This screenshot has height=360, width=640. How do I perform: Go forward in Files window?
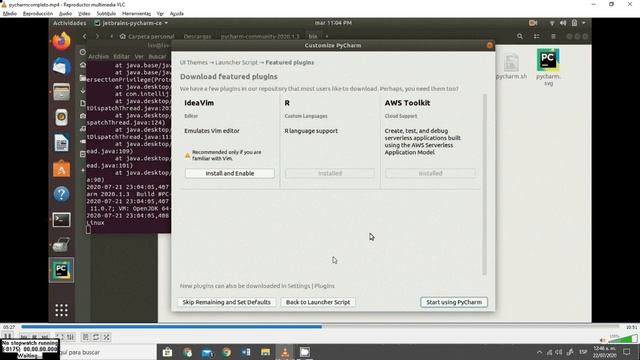tap(97, 36)
